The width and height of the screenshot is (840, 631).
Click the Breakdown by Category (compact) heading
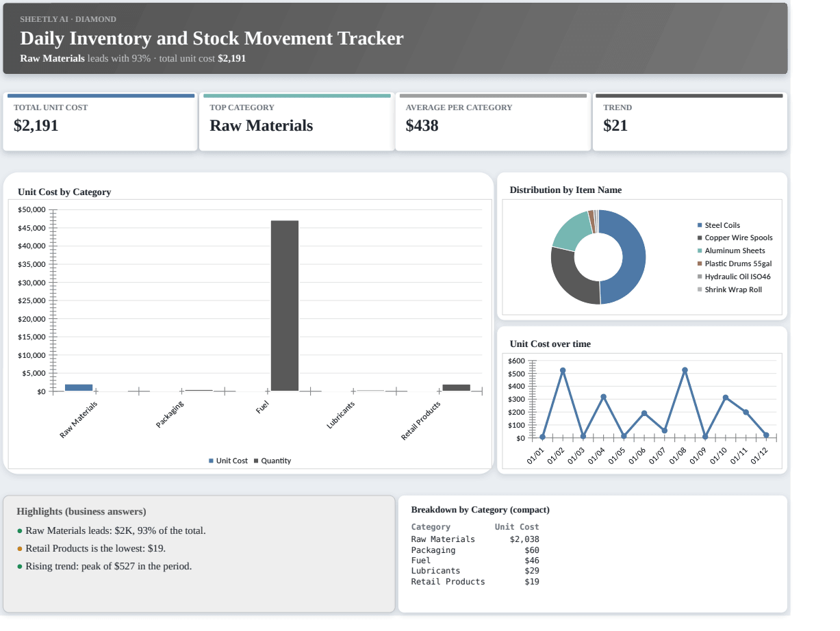coord(481,510)
